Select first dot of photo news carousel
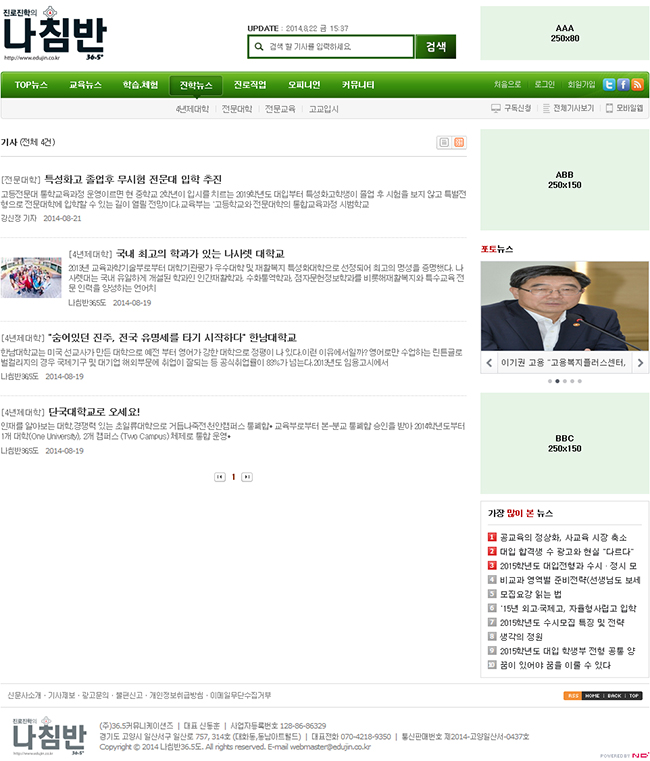 pos(550,381)
